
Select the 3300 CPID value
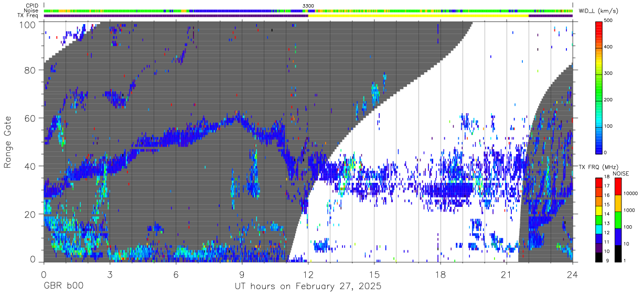point(308,5)
